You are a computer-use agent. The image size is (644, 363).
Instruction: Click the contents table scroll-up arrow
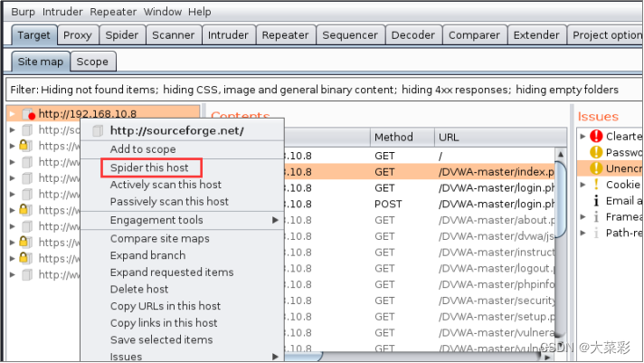(x=560, y=155)
